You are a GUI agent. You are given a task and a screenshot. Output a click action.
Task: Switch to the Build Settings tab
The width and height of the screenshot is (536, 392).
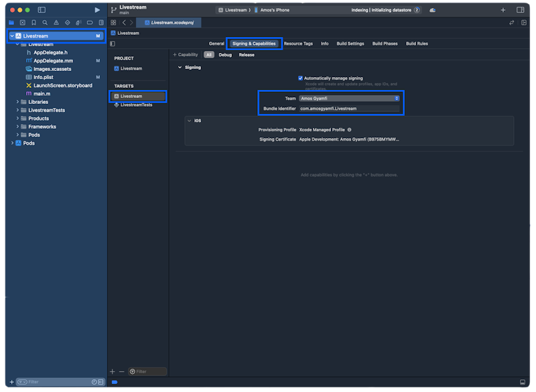(x=350, y=44)
